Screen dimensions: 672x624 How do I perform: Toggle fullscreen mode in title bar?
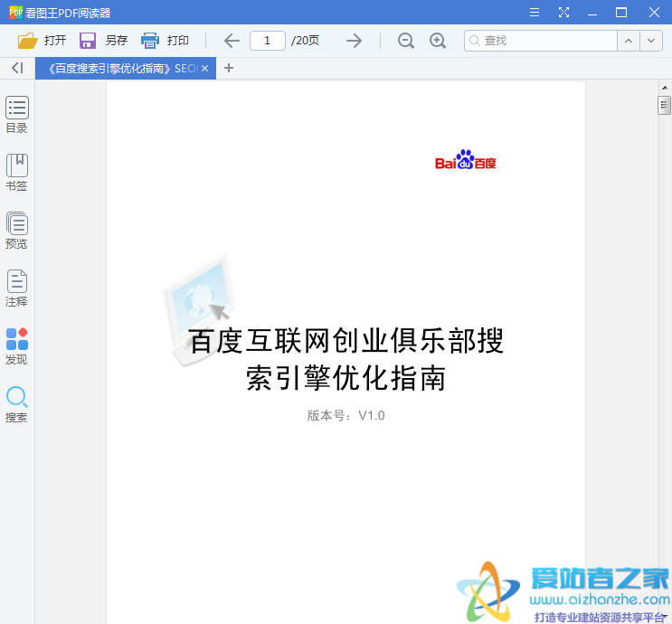pos(564,13)
